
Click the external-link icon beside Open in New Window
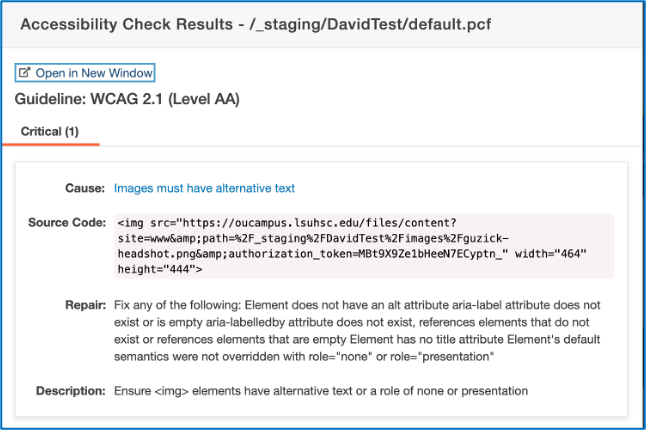point(25,73)
